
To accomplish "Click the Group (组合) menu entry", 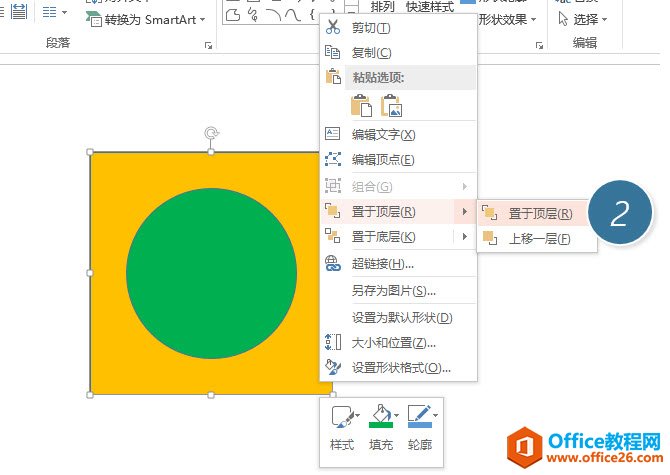I will tap(398, 187).
